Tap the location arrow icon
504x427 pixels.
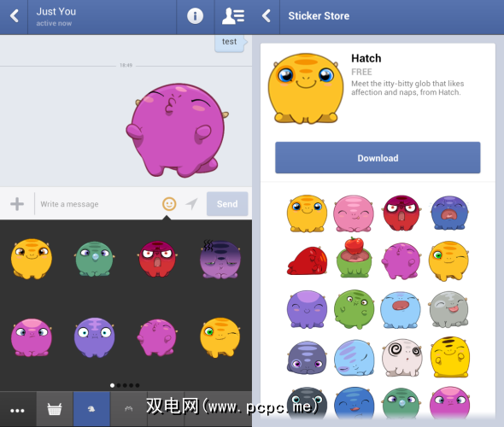(x=191, y=204)
